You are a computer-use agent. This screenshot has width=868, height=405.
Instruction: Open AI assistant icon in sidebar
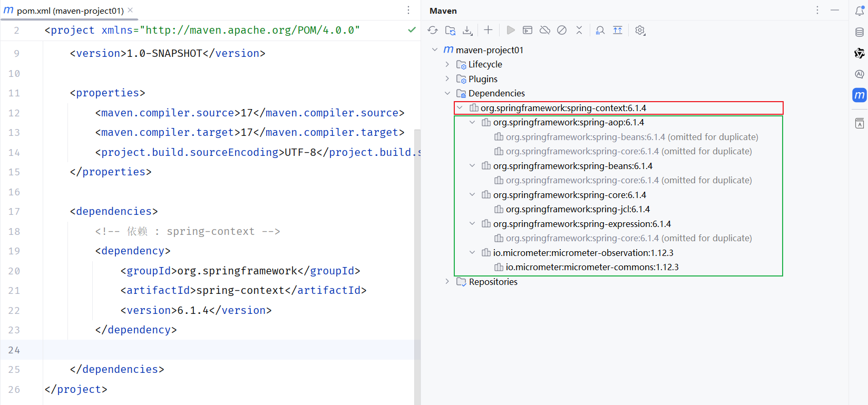click(860, 74)
